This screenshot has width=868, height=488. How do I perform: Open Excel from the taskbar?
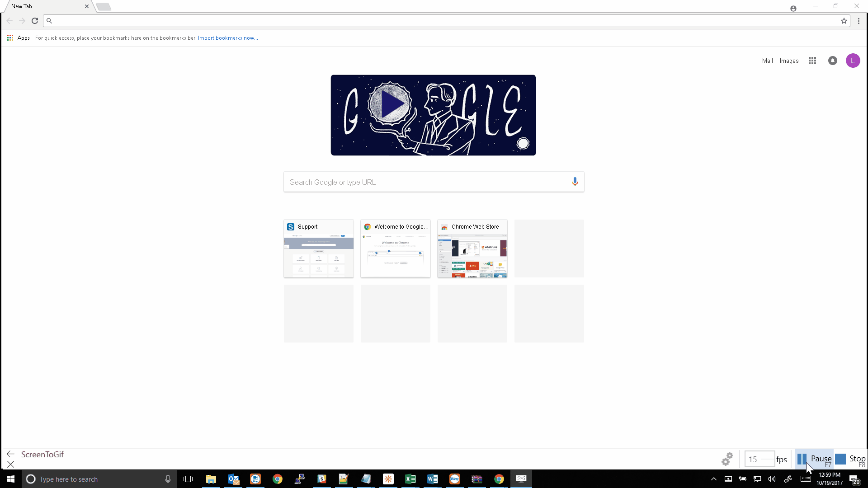pos(410,479)
